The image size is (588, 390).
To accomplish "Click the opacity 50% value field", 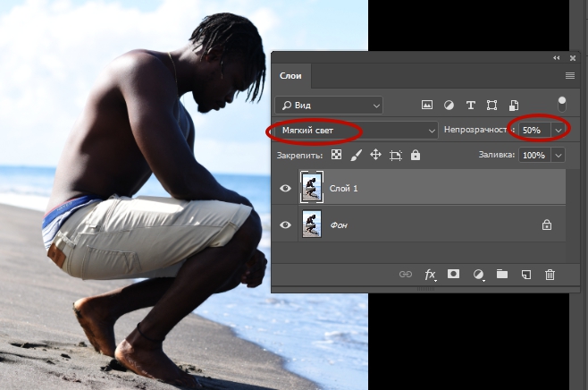I will (534, 131).
